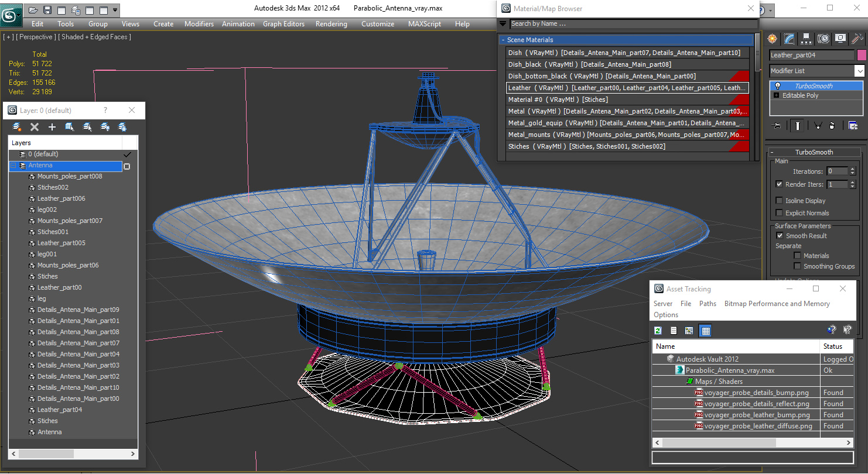868x474 pixels.
Task: Click Delete Layer X icon in Layer dialog
Action: [x=35, y=126]
